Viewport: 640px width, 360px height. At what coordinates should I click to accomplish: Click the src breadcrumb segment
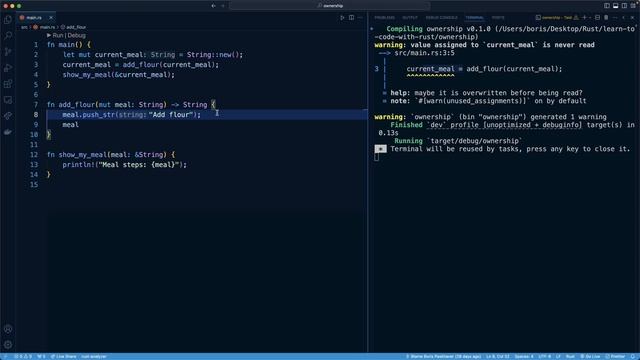click(24, 27)
